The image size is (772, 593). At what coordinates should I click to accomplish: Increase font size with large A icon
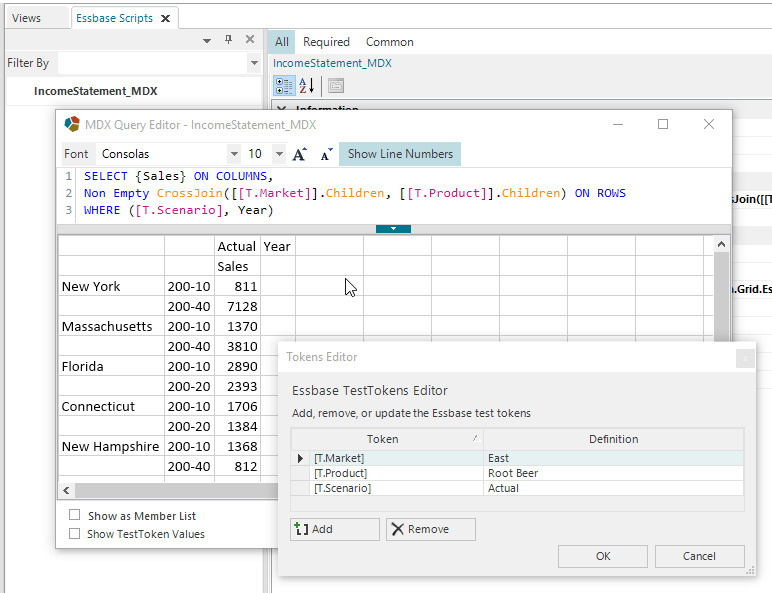299,154
